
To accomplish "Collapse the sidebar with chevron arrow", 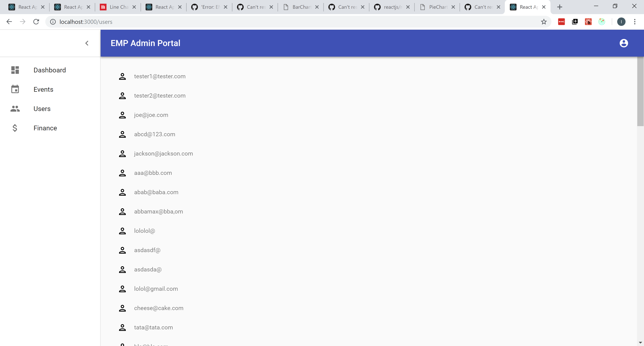I will [87, 43].
